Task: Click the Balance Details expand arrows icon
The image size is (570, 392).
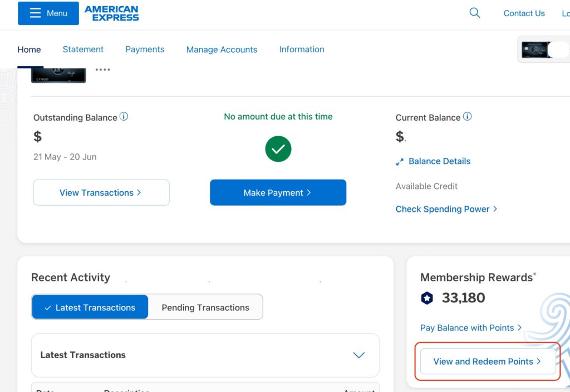Action: coord(400,162)
